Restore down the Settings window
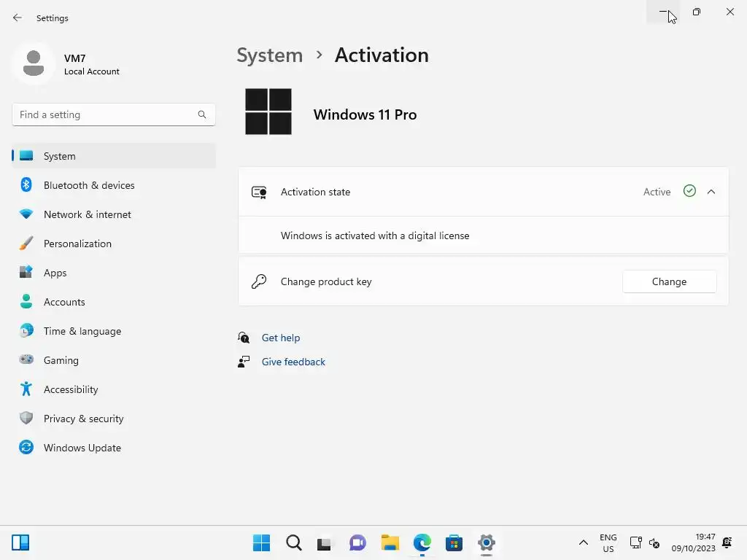The width and height of the screenshot is (747, 560). point(697,12)
